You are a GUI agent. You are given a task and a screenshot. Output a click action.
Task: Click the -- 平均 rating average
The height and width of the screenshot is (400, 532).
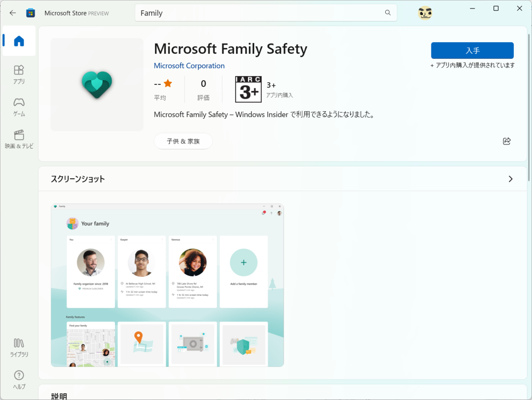tap(163, 90)
